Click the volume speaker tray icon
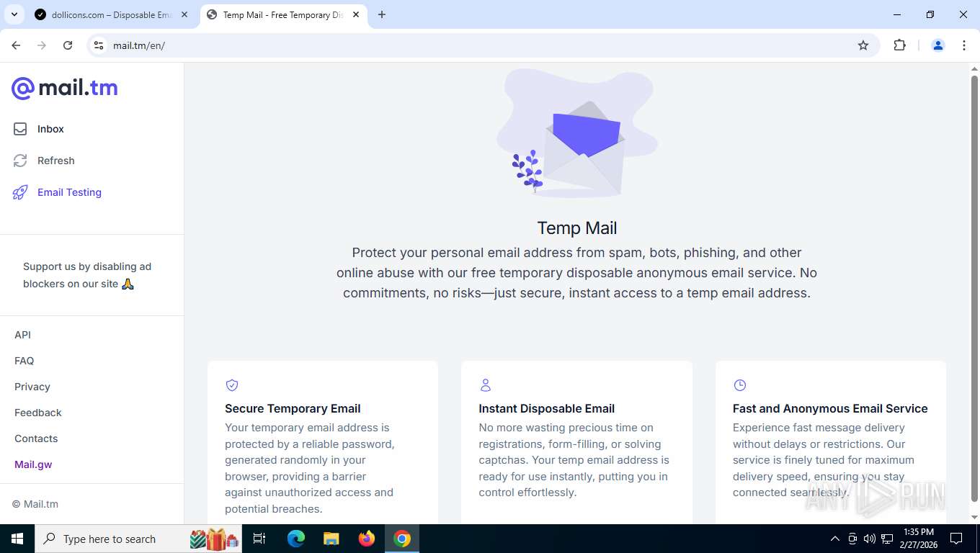 (870, 539)
